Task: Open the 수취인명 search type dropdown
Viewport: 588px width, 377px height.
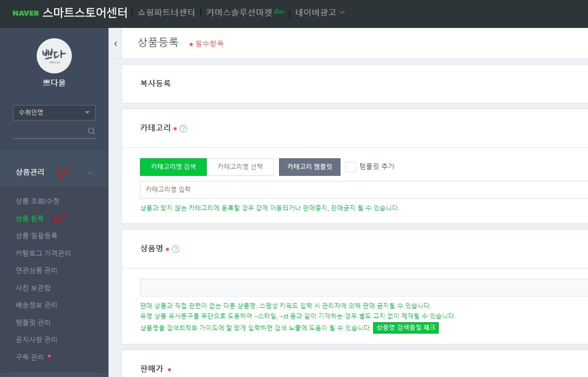Action: point(54,113)
